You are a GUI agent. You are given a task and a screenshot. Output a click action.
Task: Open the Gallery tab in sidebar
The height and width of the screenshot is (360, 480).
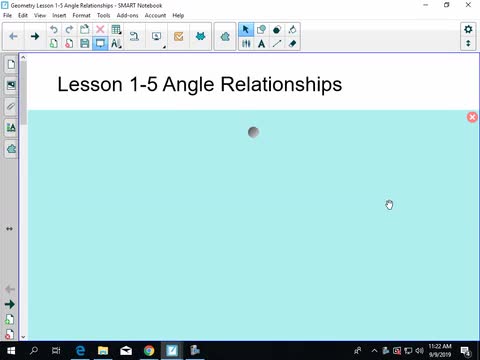pos(11,85)
